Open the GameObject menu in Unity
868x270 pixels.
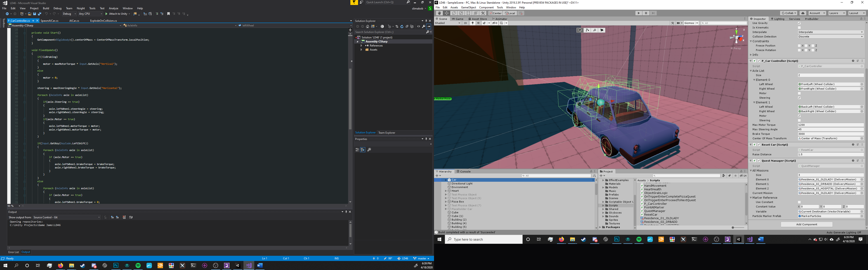(x=468, y=7)
